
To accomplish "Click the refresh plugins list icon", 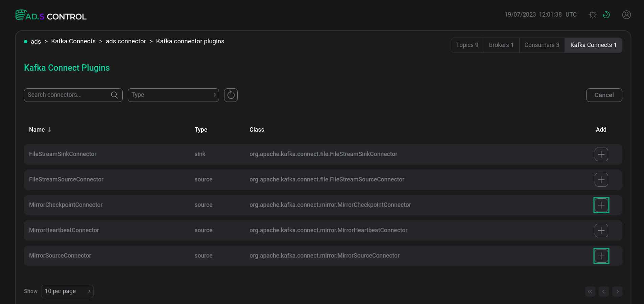I will (231, 95).
